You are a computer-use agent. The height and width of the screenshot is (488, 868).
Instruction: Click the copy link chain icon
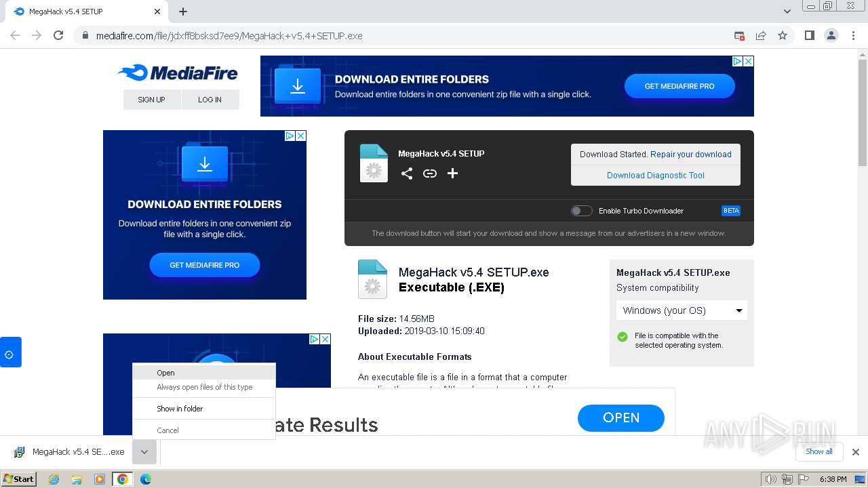(430, 174)
